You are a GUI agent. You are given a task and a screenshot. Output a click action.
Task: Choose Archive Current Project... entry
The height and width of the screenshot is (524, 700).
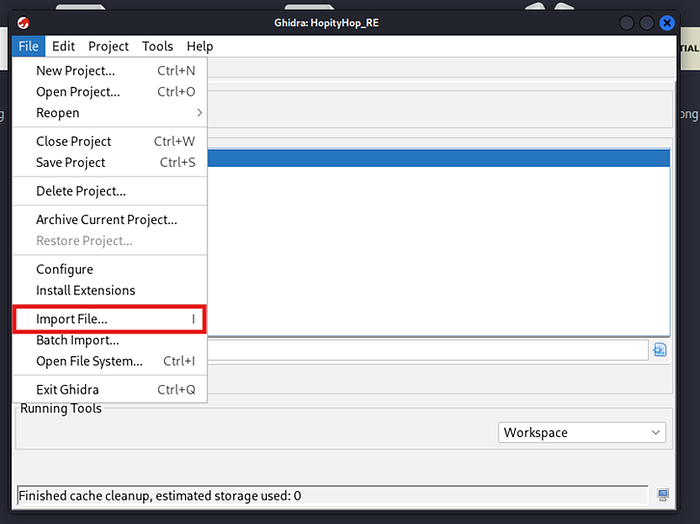coord(110,219)
